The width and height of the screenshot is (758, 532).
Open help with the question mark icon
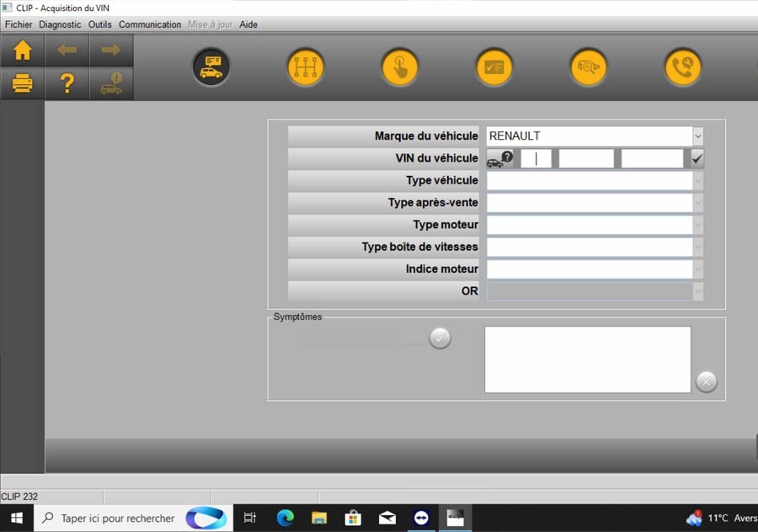click(x=67, y=83)
